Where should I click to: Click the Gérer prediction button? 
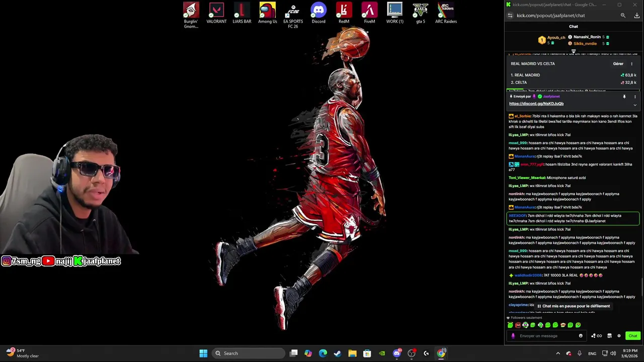click(618, 64)
